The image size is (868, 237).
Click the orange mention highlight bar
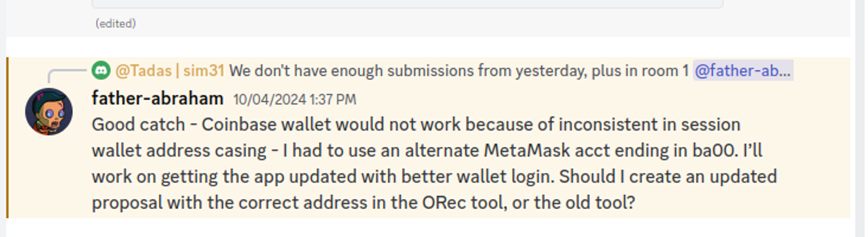(8, 138)
